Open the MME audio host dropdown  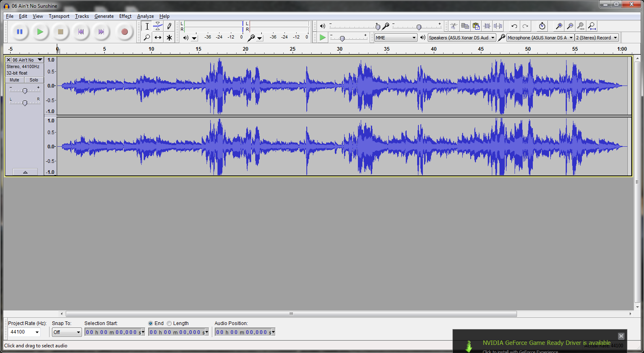tap(396, 38)
